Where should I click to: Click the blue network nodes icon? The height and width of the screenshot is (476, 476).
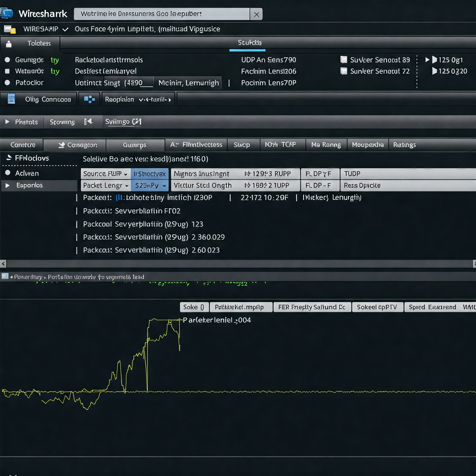pos(89,99)
